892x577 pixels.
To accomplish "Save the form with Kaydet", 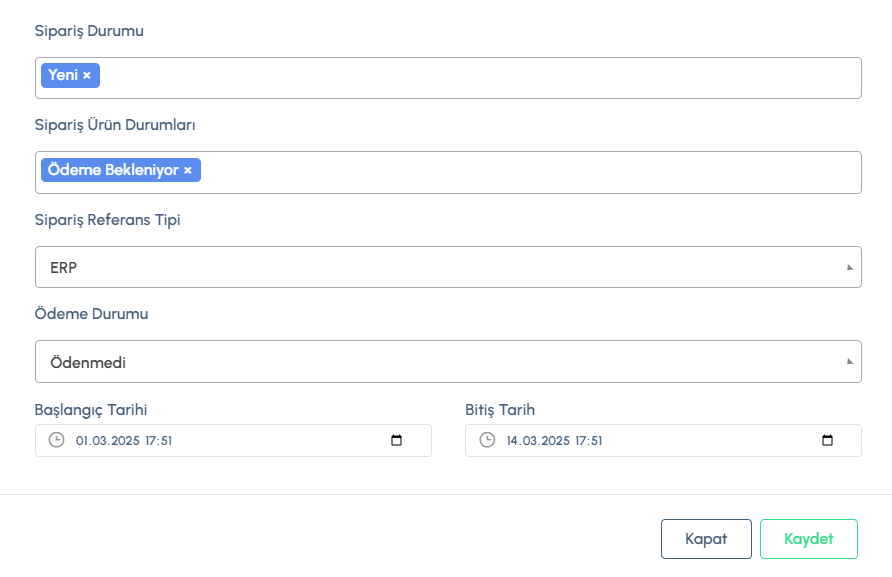I will pos(808,539).
